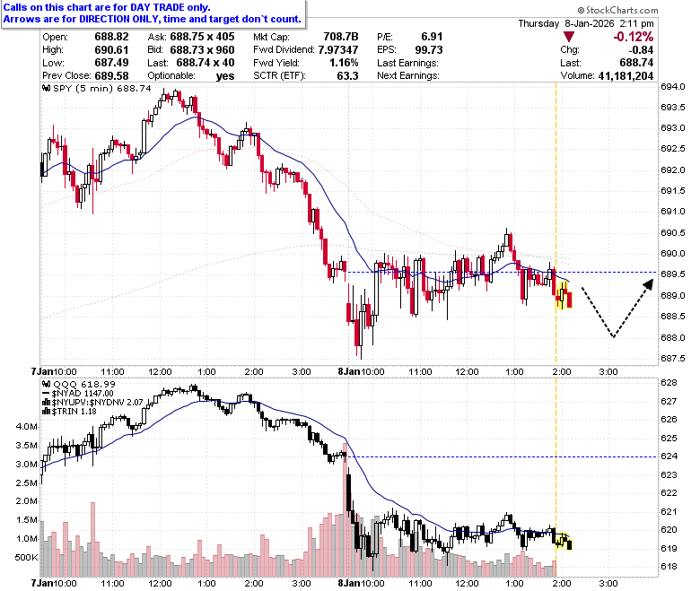Click the Optionable value yes
Screen dimensions: 700x591
coord(225,76)
